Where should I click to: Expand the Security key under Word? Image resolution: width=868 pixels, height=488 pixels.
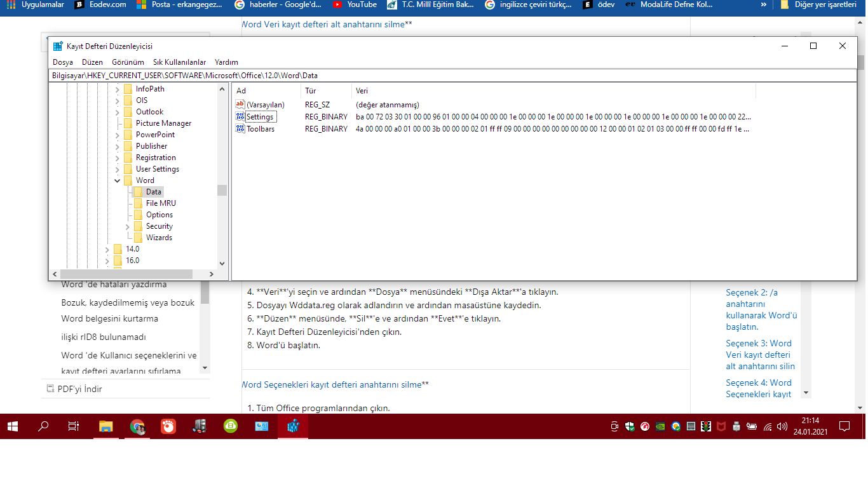click(x=128, y=226)
